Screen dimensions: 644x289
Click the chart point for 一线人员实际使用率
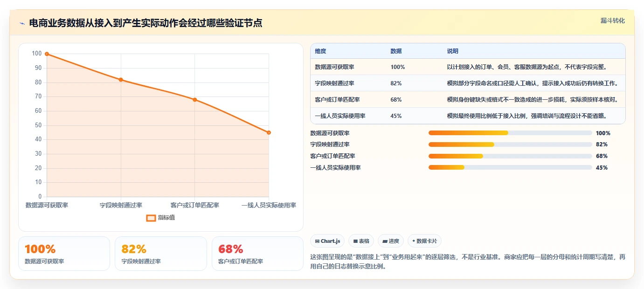[269, 132]
